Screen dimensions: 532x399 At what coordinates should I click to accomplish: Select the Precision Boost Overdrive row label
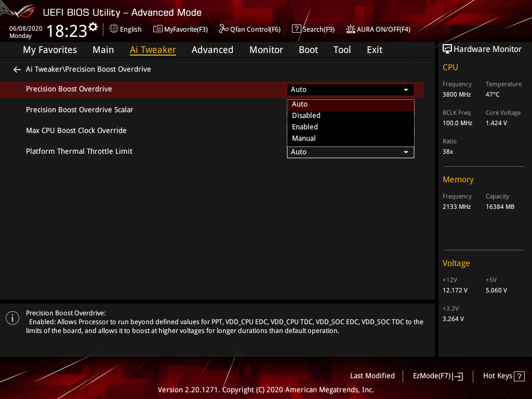(x=69, y=89)
